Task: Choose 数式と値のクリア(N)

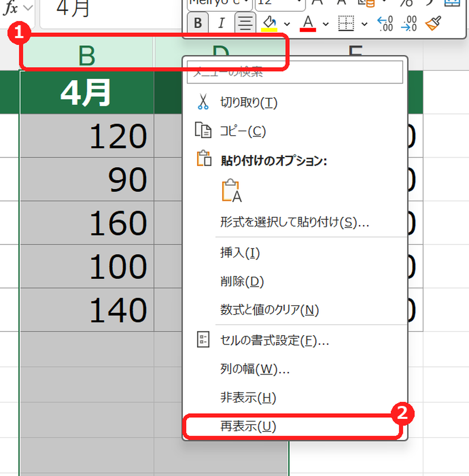Action: tap(295, 310)
